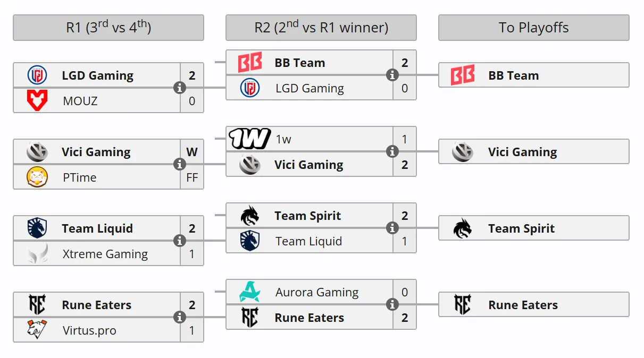Select the R2 (2nd vs R1 winner) header
The image size is (644, 358).
[321, 28]
